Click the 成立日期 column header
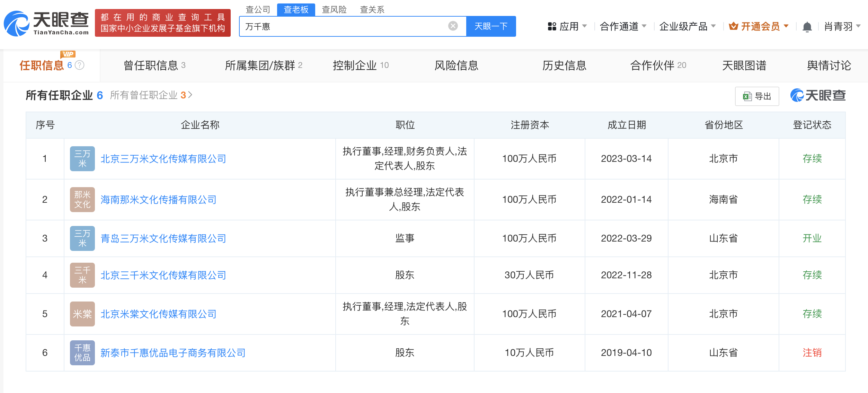 click(627, 125)
